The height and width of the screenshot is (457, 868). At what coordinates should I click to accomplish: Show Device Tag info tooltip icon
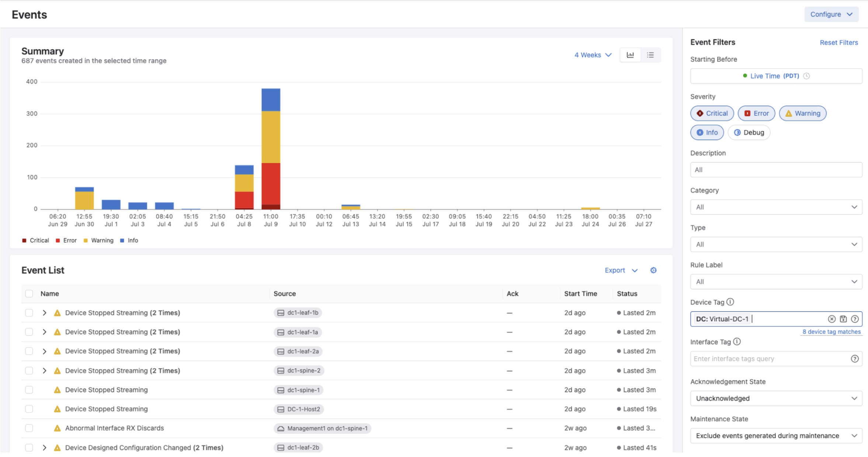pyautogui.click(x=730, y=302)
